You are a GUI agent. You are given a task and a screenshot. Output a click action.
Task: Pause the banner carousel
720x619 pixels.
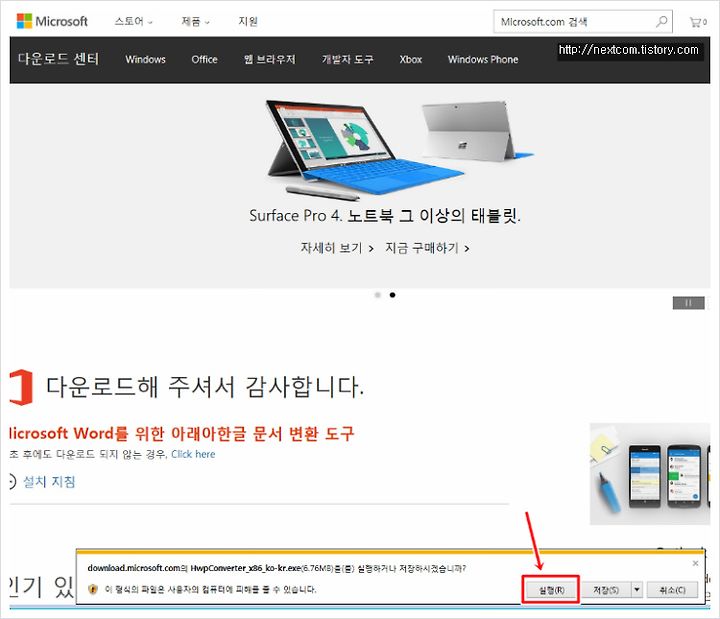pyautogui.click(x=688, y=303)
